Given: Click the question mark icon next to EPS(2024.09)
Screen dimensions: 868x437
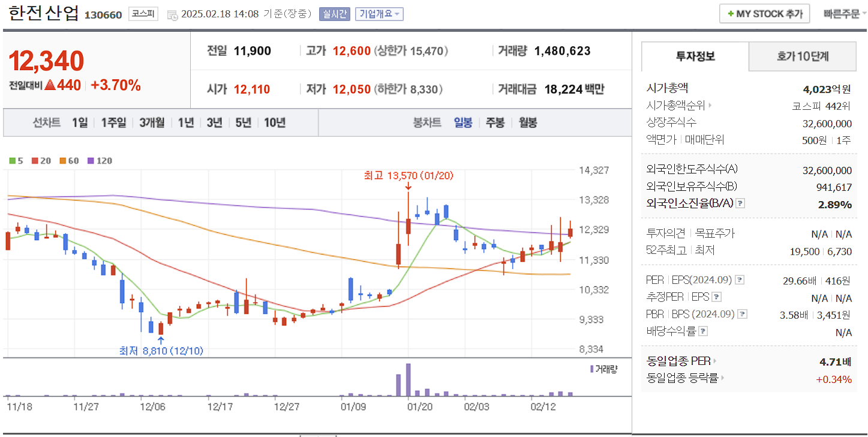Looking at the screenshot, I should coord(740,279).
